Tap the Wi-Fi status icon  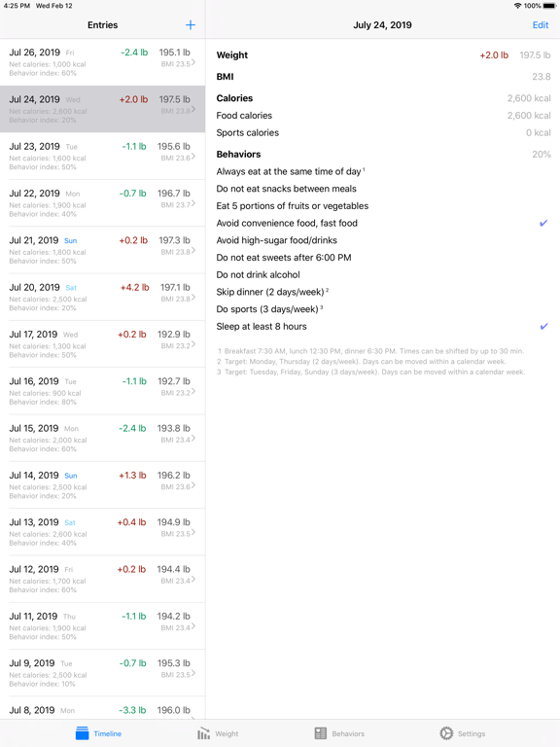[x=517, y=6]
